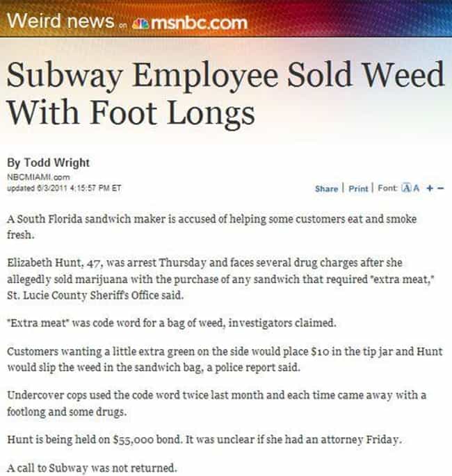Click the Print link
The image size is (452, 476).
coord(358,189)
